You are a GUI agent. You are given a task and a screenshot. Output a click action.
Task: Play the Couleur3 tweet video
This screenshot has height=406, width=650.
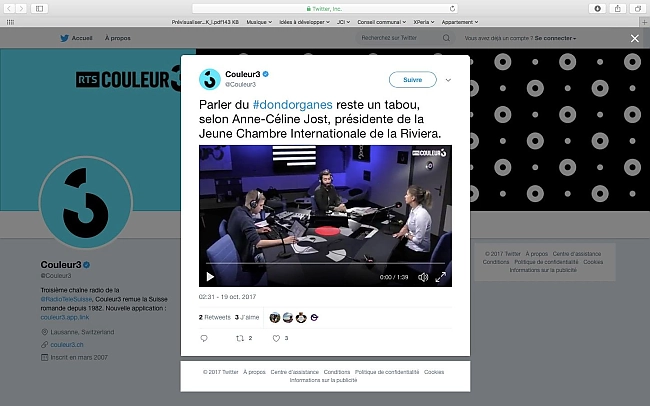(210, 277)
